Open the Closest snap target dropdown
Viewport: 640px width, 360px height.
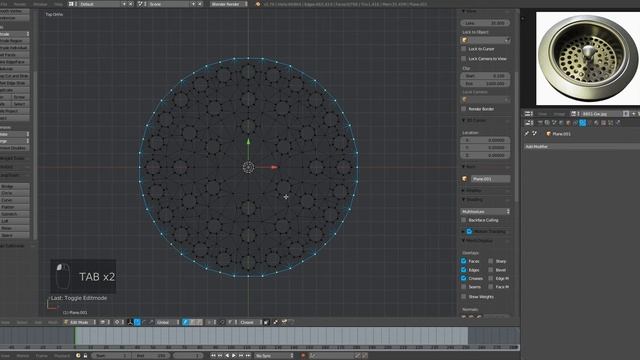click(250, 322)
